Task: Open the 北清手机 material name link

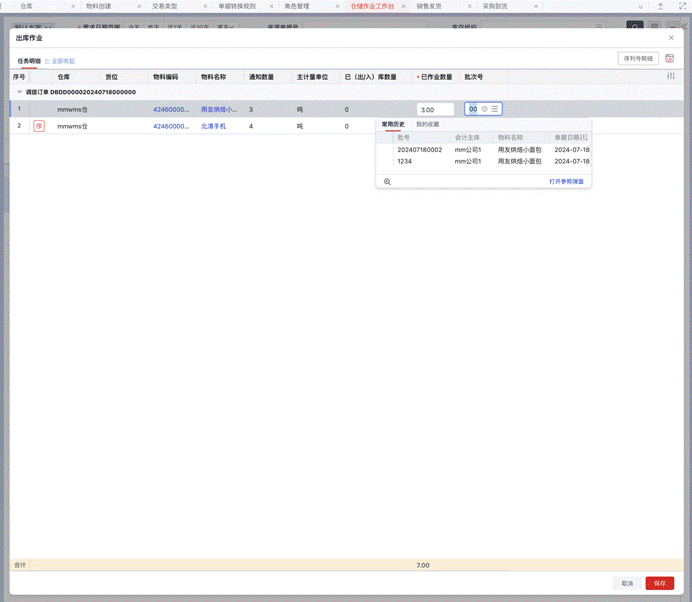Action: point(214,127)
